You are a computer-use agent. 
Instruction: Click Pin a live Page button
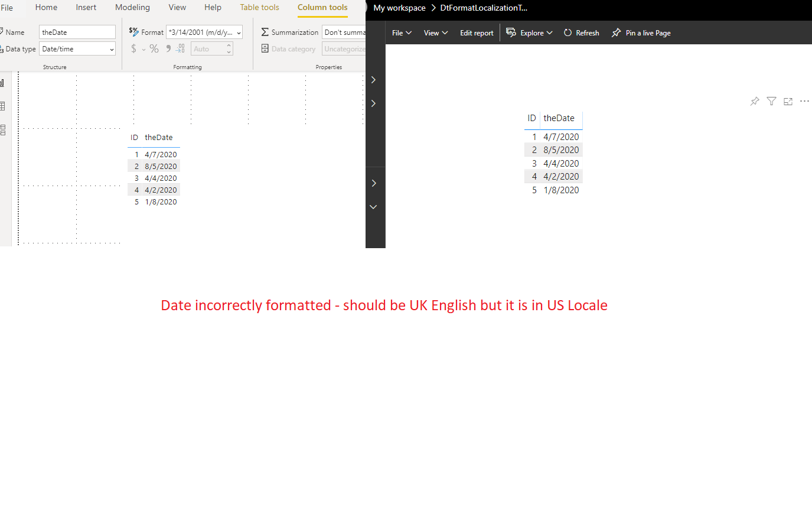[641, 32]
